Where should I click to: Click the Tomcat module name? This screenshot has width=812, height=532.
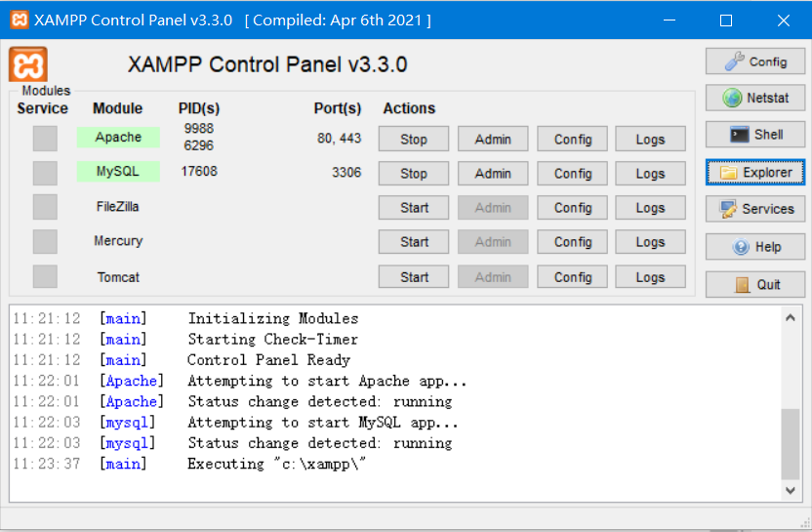coord(118,277)
